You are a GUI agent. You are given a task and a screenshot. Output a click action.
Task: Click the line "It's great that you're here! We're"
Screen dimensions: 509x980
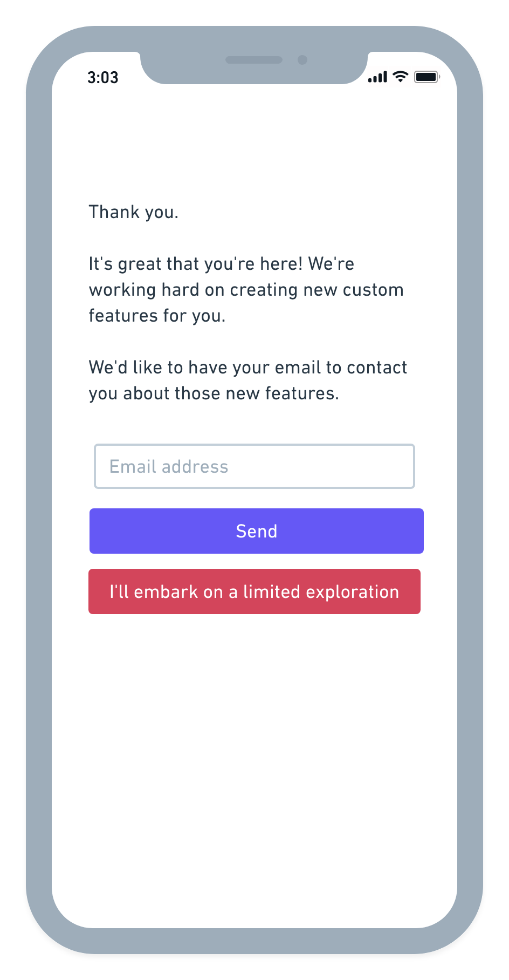coord(222,264)
